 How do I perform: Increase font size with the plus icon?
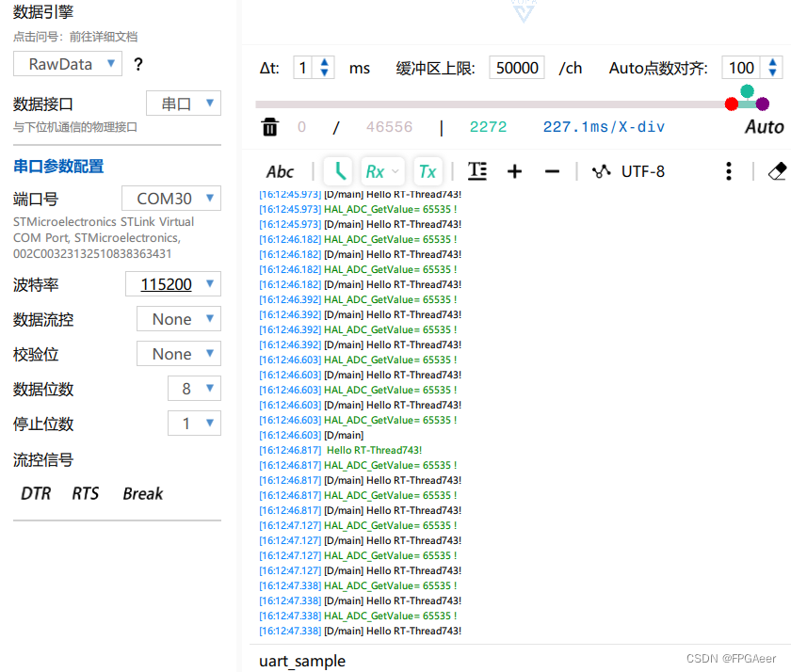pyautogui.click(x=514, y=171)
